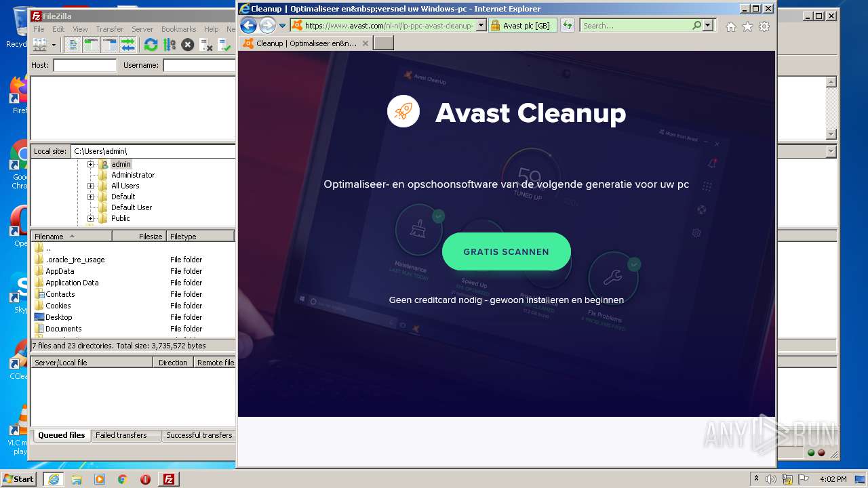868x488 pixels.
Task: Show hidden system tray icons
Action: pos(756,479)
